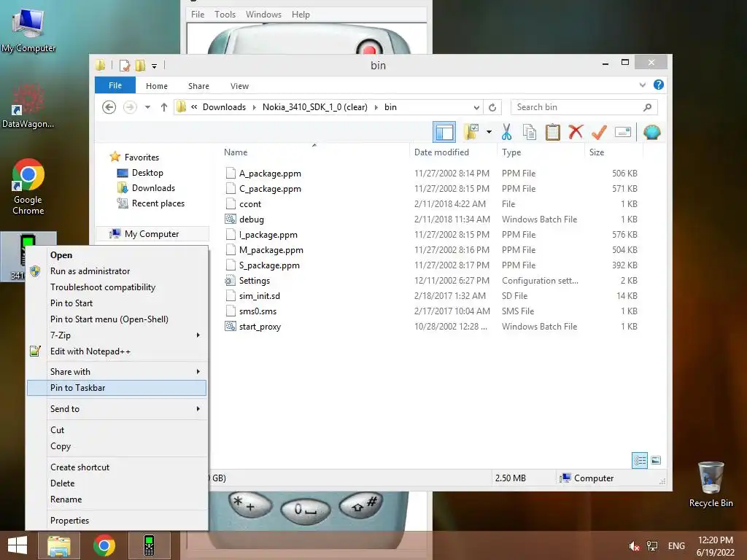Screen dimensions: 747x560
Task: Select My Computer in navigation pane
Action: tap(152, 234)
